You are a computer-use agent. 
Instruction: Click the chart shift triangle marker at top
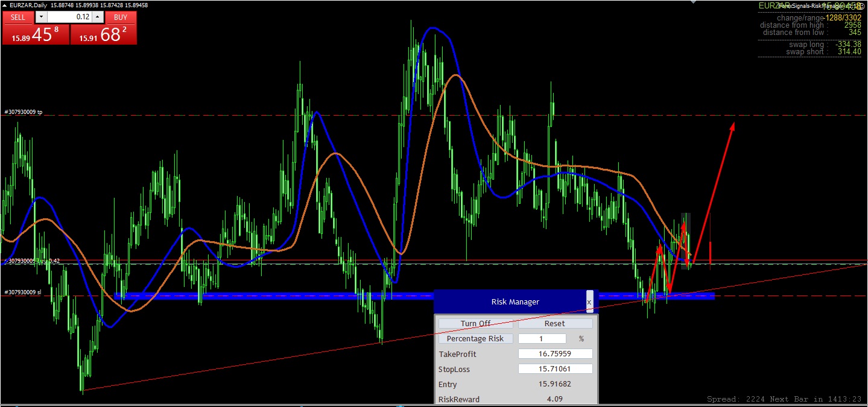694,2
